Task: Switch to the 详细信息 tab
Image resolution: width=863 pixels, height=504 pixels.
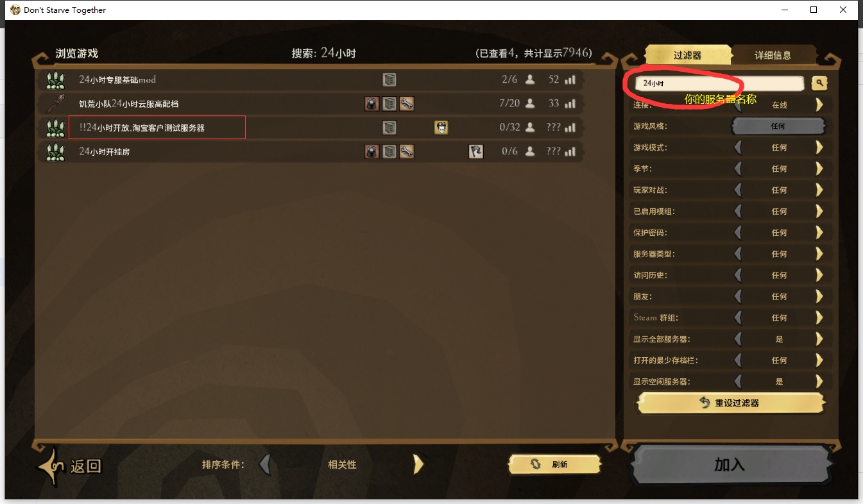Action: tap(773, 55)
